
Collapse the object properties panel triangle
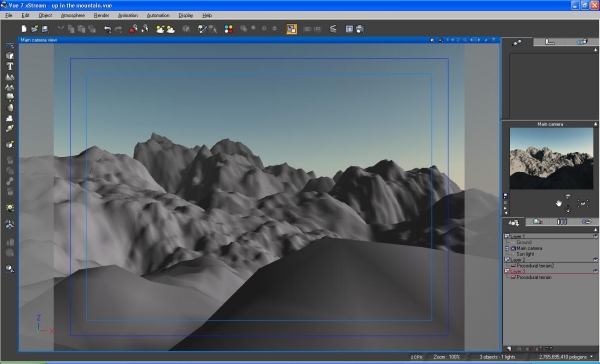click(595, 50)
